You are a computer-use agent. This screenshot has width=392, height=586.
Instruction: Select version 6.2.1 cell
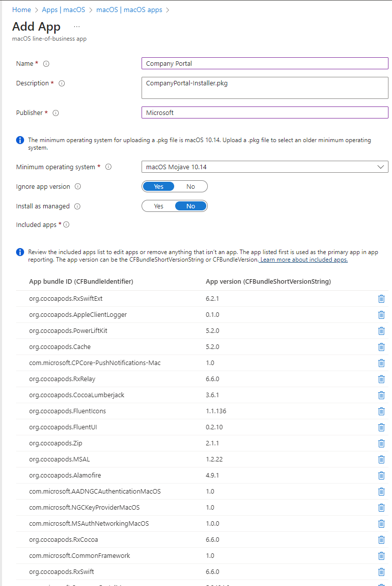[212, 299]
